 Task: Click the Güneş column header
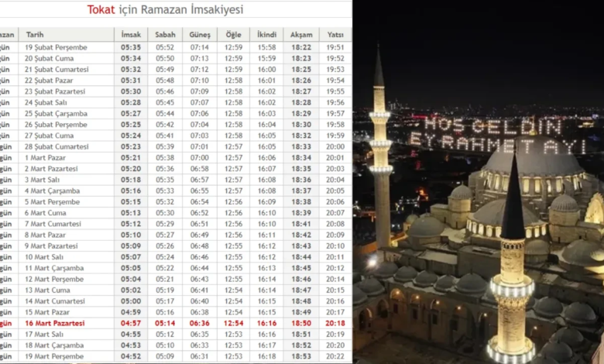(199, 35)
